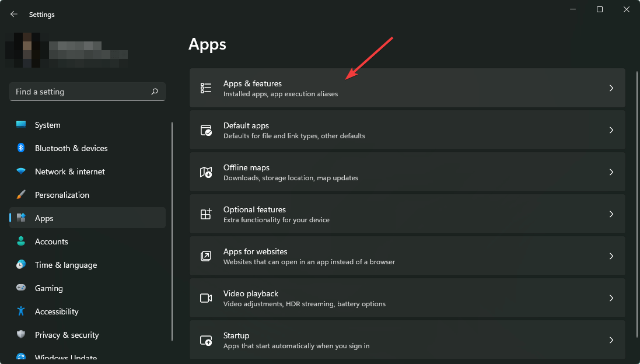Click the chevron next to Startup
The height and width of the screenshot is (364, 640).
click(611, 339)
